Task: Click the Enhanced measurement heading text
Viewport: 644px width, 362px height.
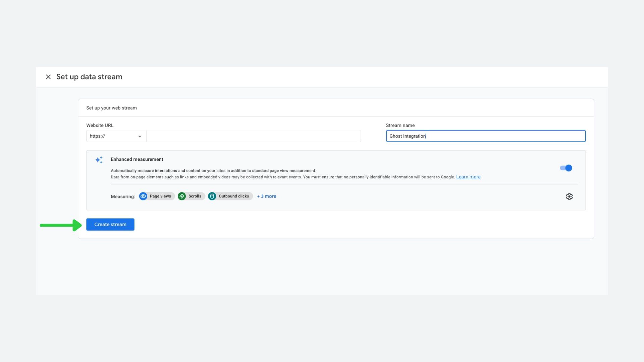Action: click(x=137, y=160)
